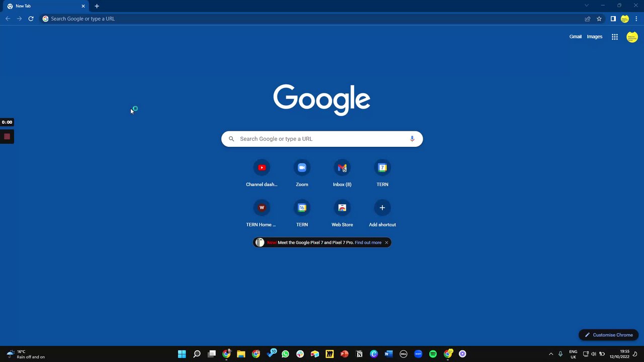Viewport: 644px width, 362px height.
Task: Open the weather widget showing 16°C
Action: click(25, 354)
